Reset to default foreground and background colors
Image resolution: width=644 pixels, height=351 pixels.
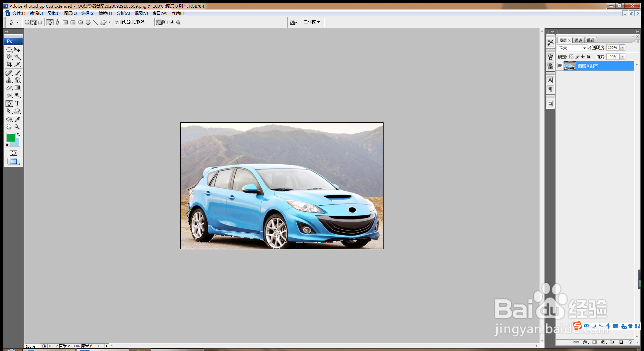pos(8,145)
